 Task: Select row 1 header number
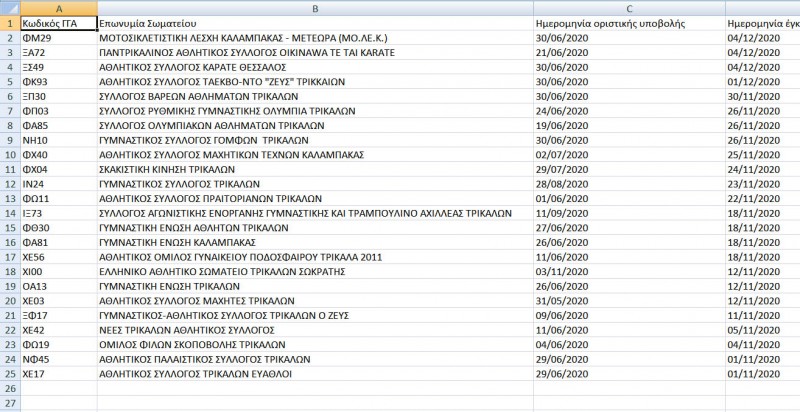click(8, 22)
